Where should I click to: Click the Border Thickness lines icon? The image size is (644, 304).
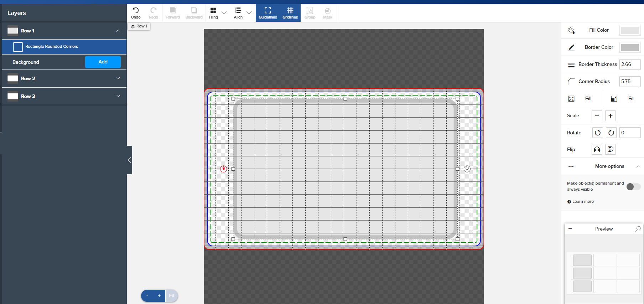(571, 65)
